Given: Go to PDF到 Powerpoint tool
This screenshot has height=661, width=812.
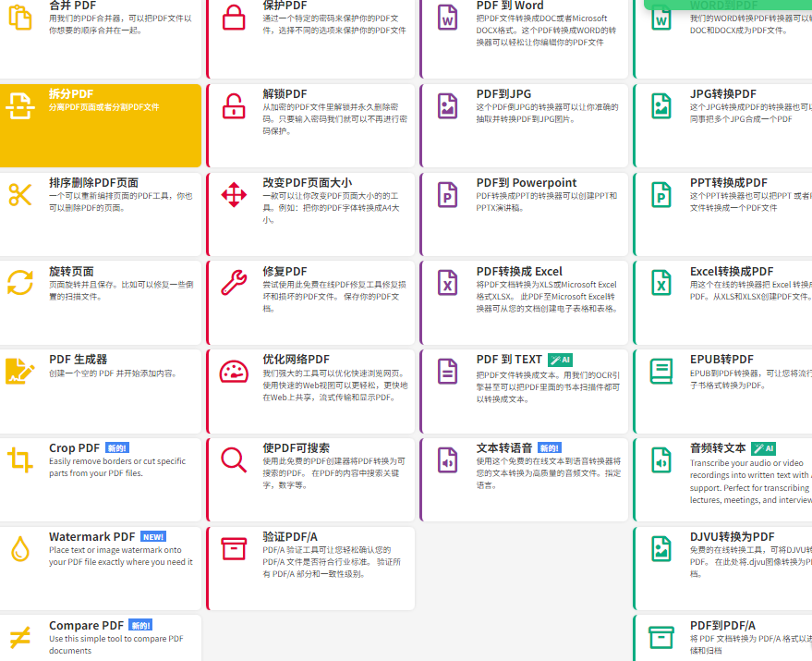Looking at the screenshot, I should [x=526, y=183].
